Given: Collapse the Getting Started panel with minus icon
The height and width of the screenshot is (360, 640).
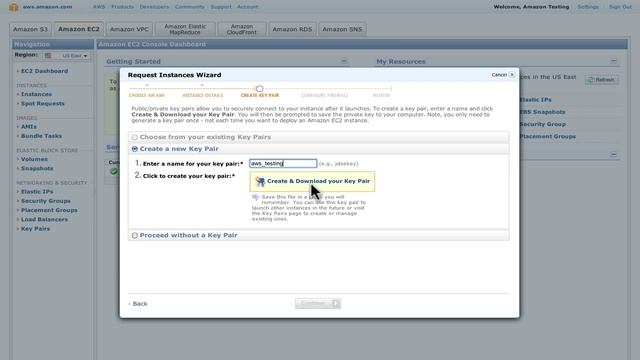Looking at the screenshot, I should click(x=344, y=61).
